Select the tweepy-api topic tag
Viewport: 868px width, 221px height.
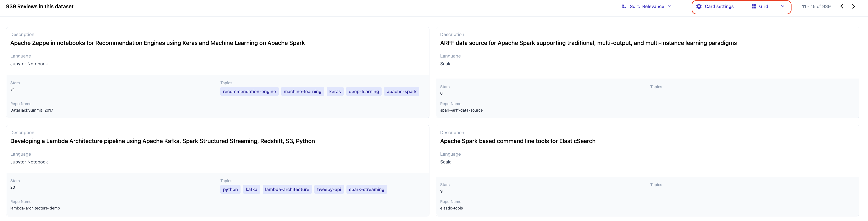pyautogui.click(x=329, y=190)
